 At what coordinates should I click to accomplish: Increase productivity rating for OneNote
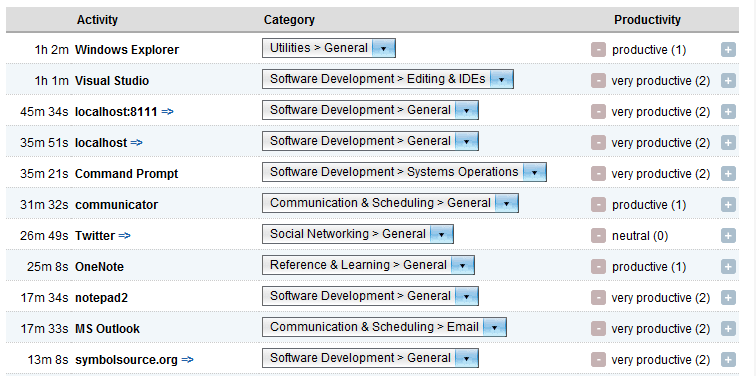[x=728, y=267]
